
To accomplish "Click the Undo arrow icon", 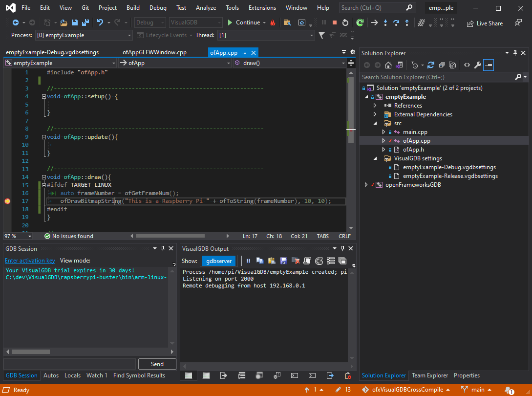I will 100,23.
